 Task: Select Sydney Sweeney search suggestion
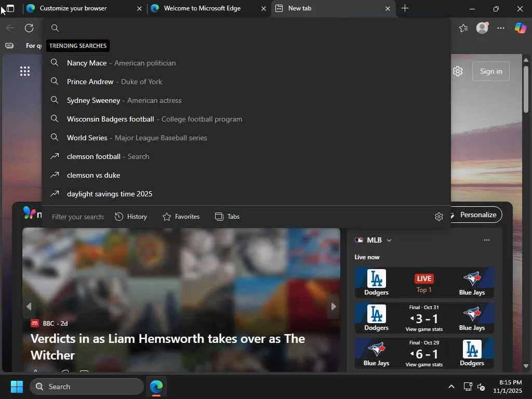coord(246,100)
